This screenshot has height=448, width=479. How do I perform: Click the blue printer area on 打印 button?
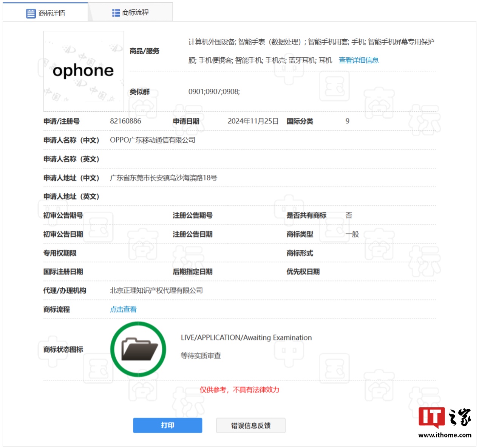coord(167,425)
